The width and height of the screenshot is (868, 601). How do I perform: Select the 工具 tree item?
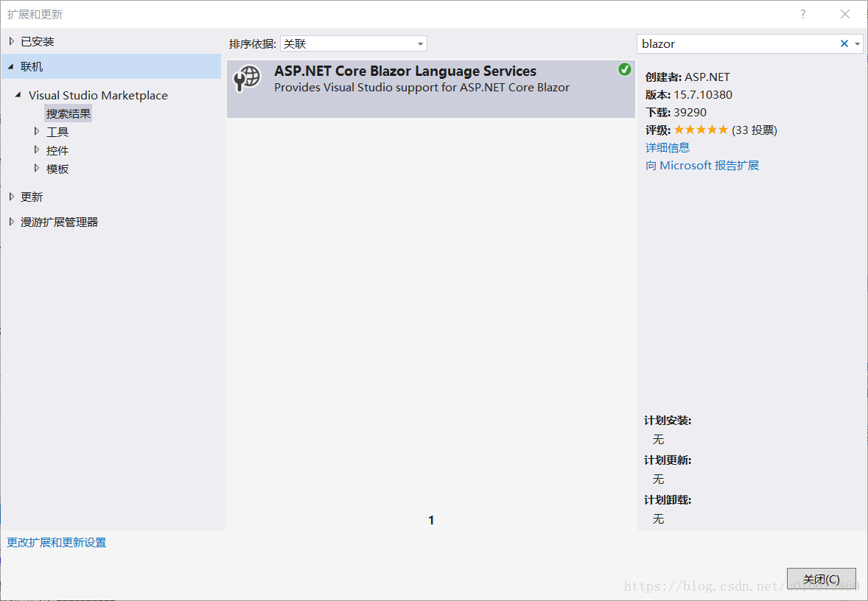57,132
